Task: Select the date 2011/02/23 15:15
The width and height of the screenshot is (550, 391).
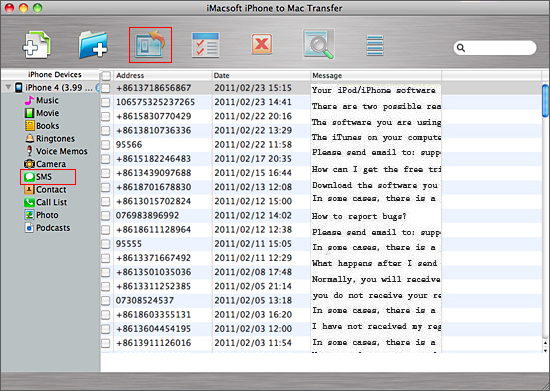Action: pos(253,88)
